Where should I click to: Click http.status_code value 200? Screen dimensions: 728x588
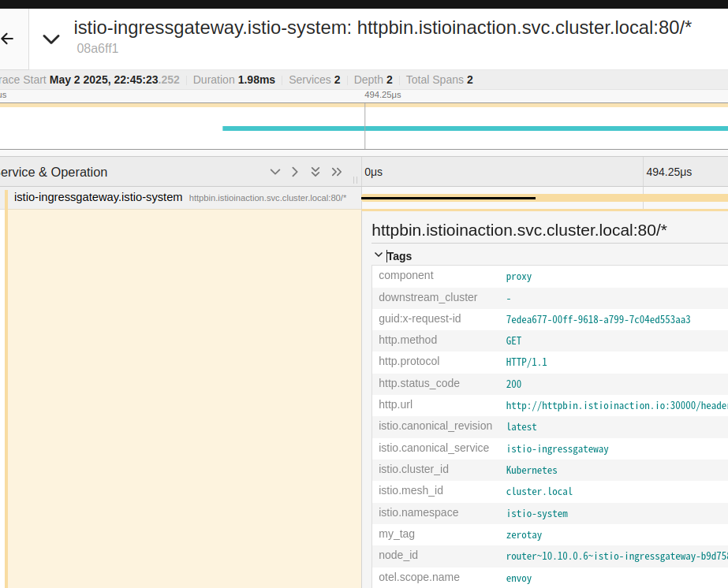[513, 385]
